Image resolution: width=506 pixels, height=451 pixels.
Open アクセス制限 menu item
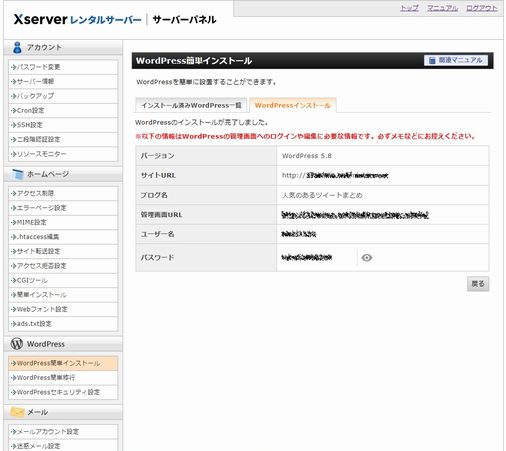(x=63, y=193)
